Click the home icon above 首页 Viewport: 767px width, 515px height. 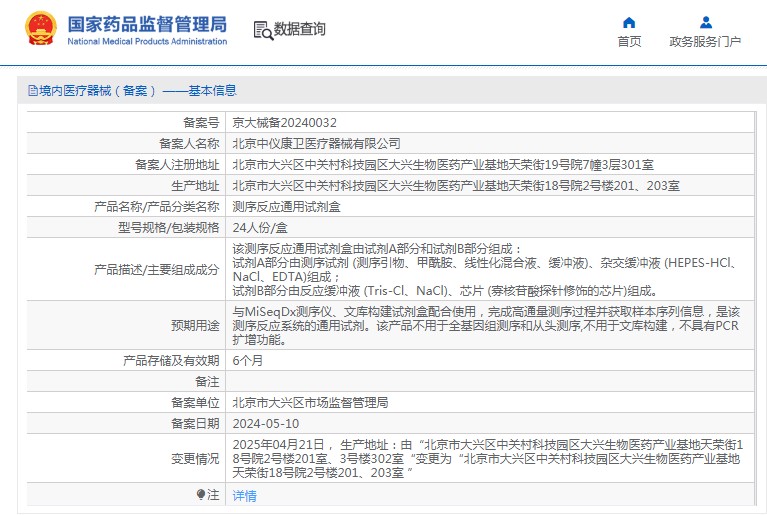click(x=629, y=22)
